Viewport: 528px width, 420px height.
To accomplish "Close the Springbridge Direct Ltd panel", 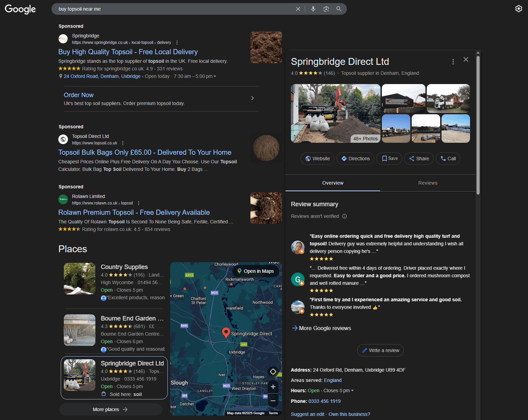I will pyautogui.click(x=466, y=59).
